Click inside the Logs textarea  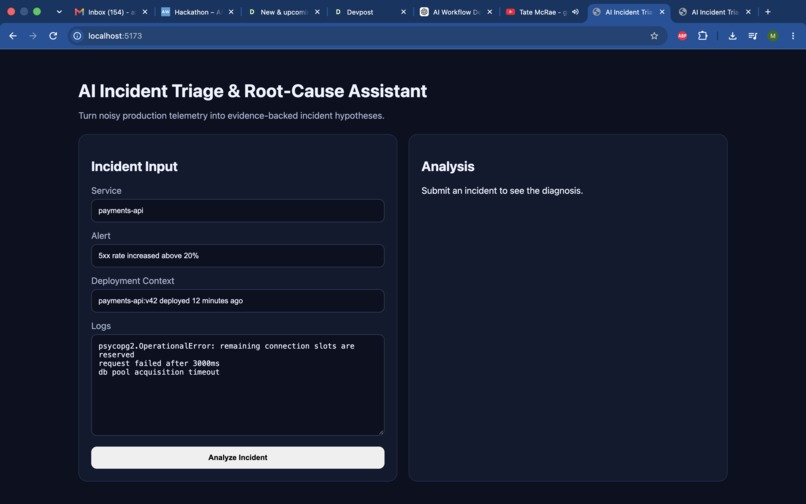tap(237, 385)
